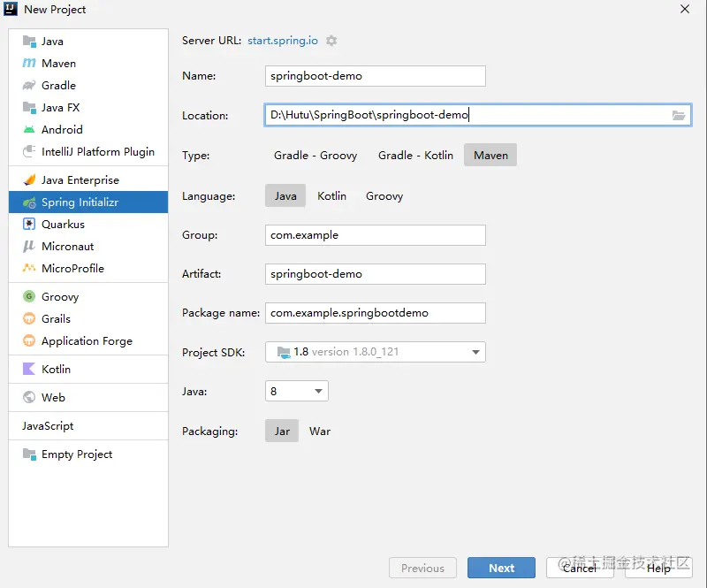The image size is (707, 588).
Task: Select JavaScript in the generator list
Action: (x=88, y=425)
